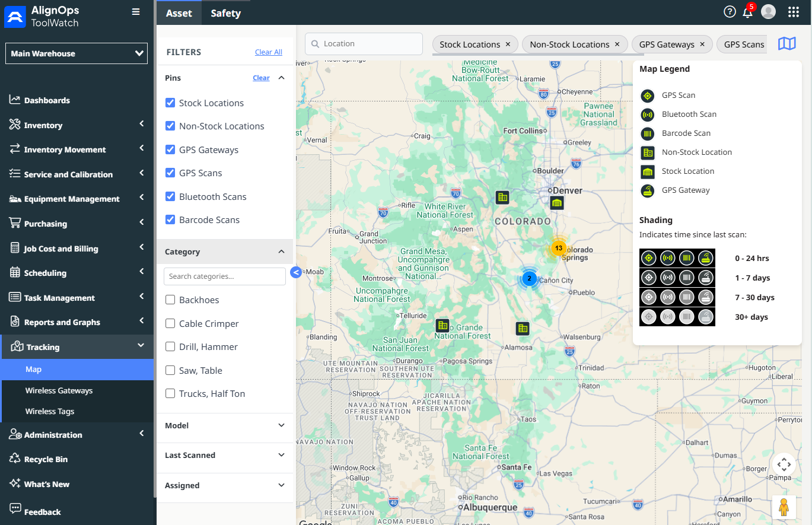Open the user profile avatar
Screen dimensions: 812x525
pos(769,12)
